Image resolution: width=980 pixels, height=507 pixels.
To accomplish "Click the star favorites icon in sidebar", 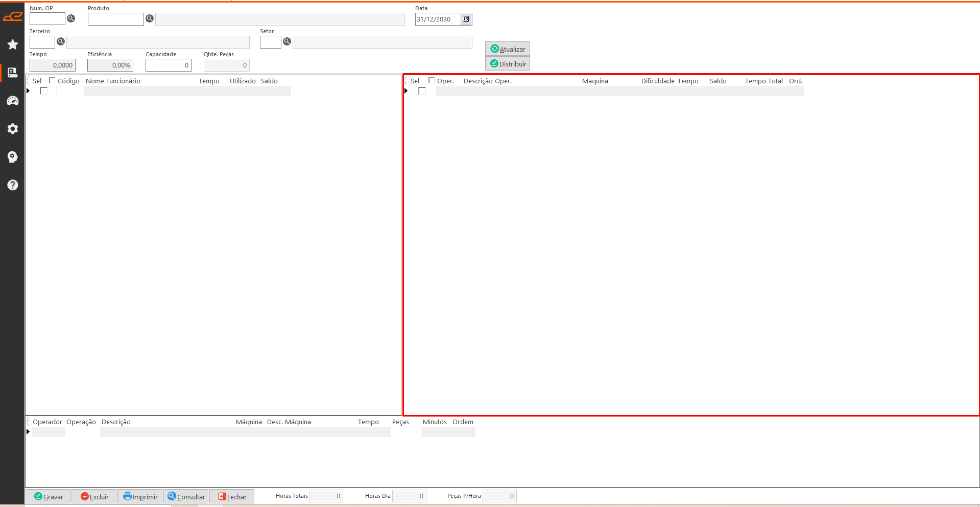I will point(13,45).
